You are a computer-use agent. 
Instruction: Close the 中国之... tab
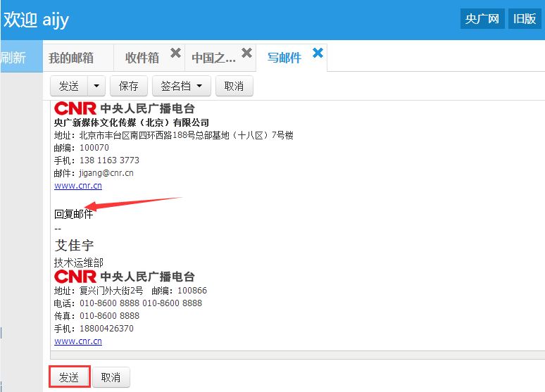pos(246,53)
